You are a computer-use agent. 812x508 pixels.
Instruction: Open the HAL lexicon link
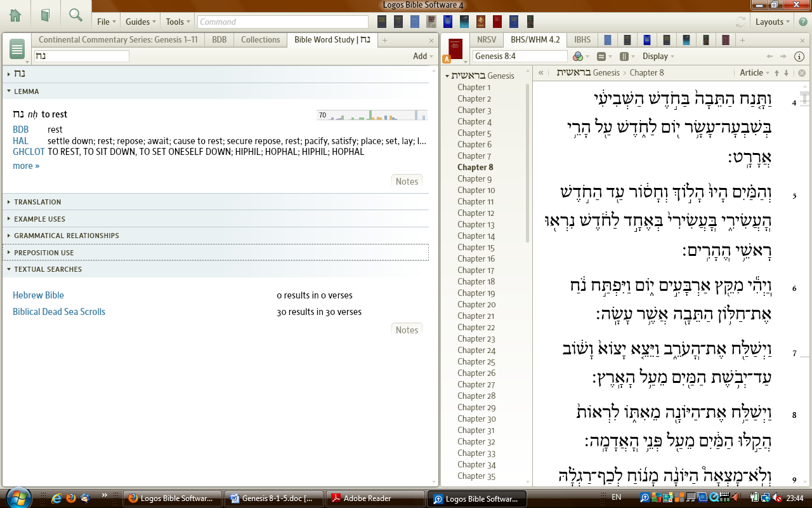point(20,141)
